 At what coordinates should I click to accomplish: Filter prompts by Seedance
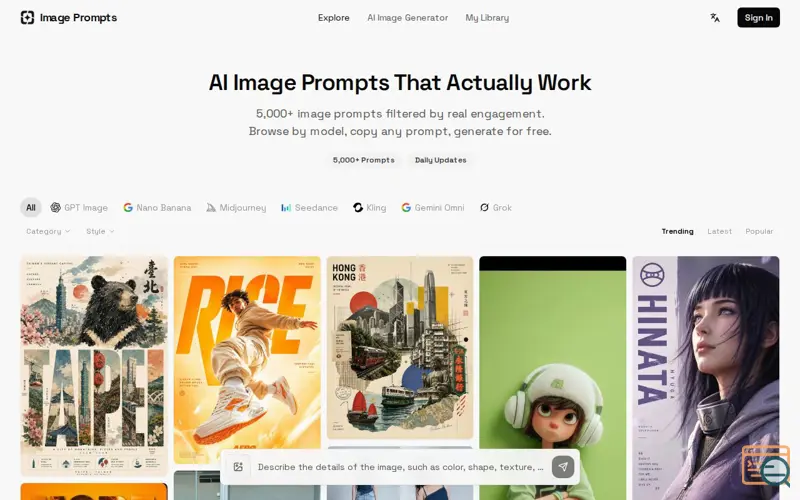310,208
